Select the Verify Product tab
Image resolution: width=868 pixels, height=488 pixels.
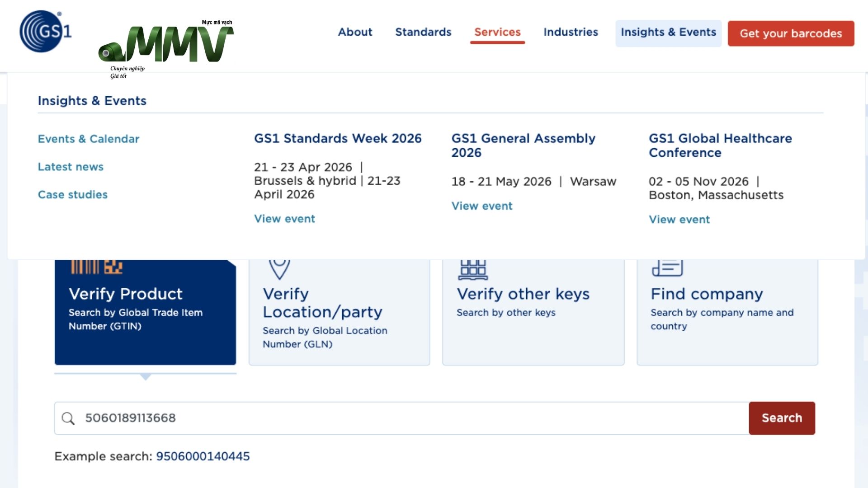coord(145,312)
